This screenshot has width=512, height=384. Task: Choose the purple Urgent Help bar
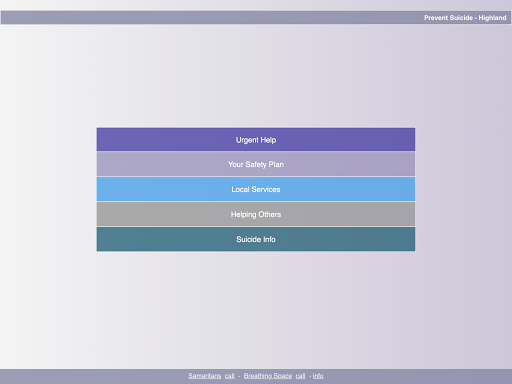coord(256,139)
